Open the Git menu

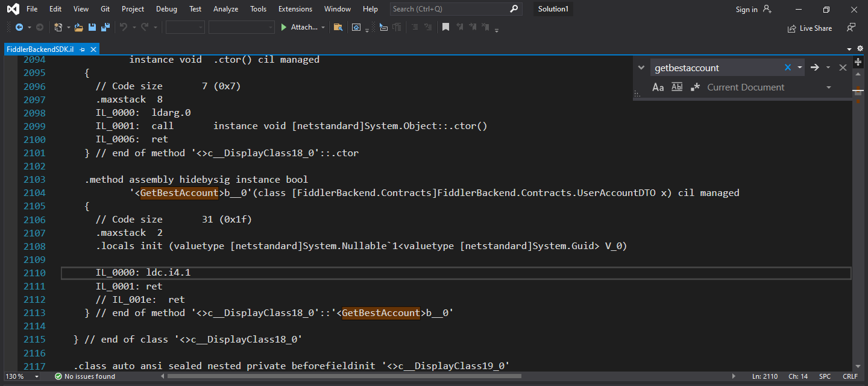pyautogui.click(x=105, y=9)
